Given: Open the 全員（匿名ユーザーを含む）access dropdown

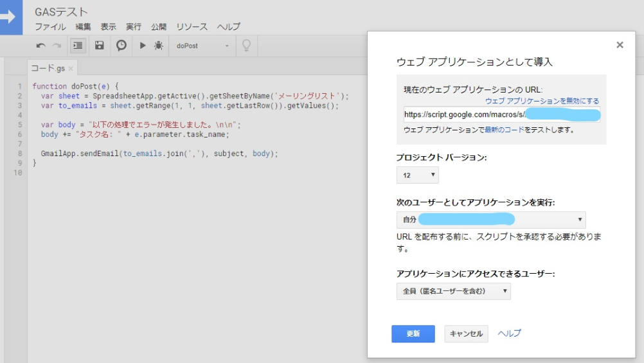Looking at the screenshot, I should 453,291.
